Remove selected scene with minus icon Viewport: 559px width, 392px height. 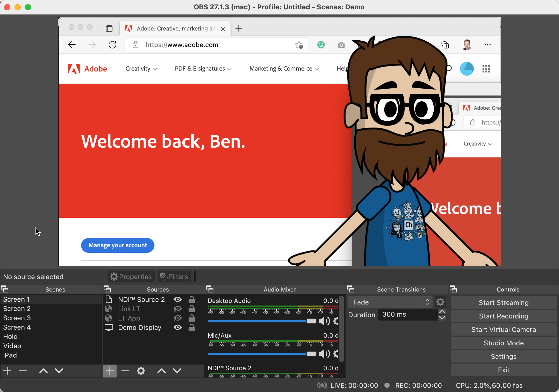(23, 371)
